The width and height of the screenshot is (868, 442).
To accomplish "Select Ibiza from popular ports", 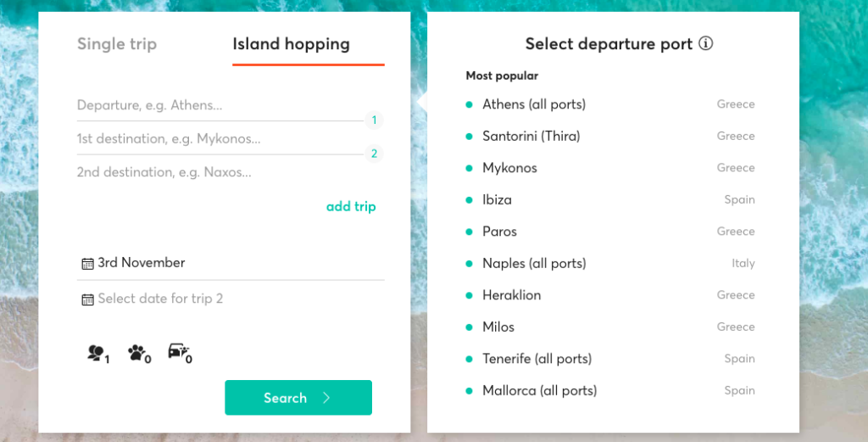I will point(610,199).
